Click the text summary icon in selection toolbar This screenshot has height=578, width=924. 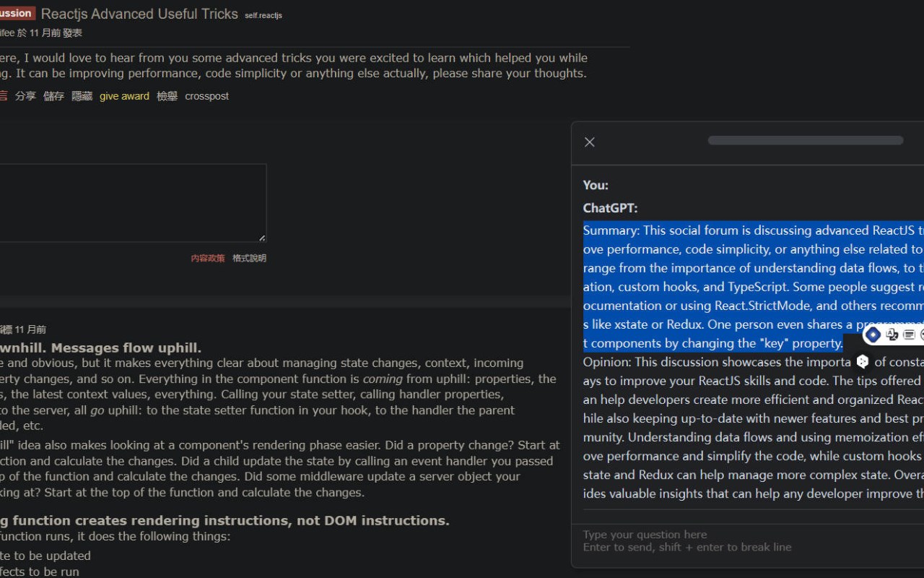coord(909,335)
